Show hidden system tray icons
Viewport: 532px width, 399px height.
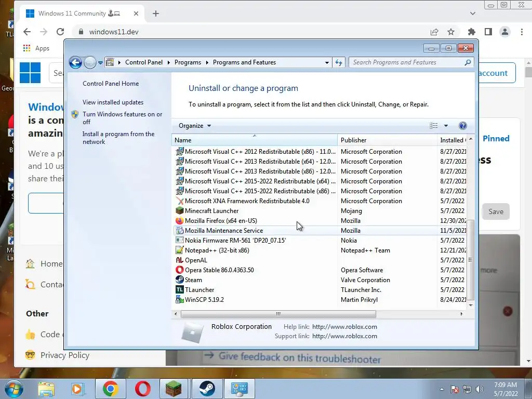[442, 389]
